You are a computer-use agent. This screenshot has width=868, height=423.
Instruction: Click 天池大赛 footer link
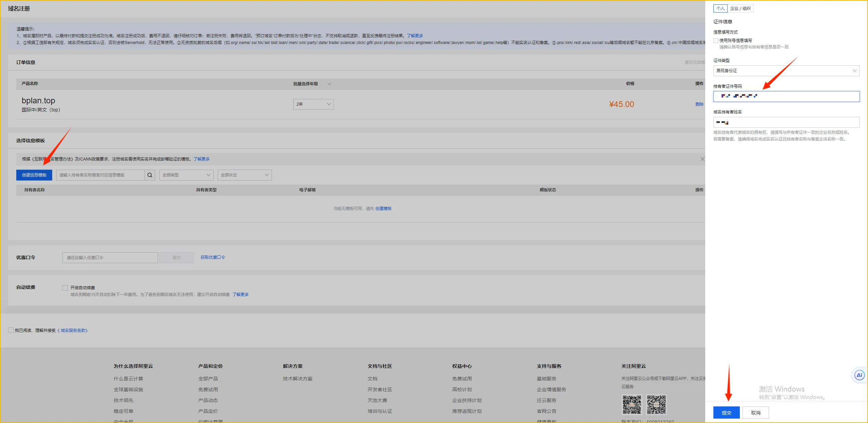(377, 400)
